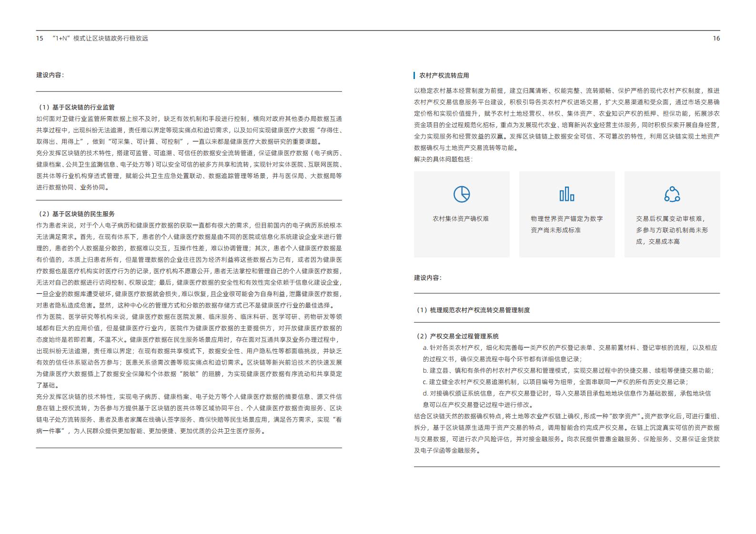Click the text 及电子保函等金融服务

click(447, 451)
